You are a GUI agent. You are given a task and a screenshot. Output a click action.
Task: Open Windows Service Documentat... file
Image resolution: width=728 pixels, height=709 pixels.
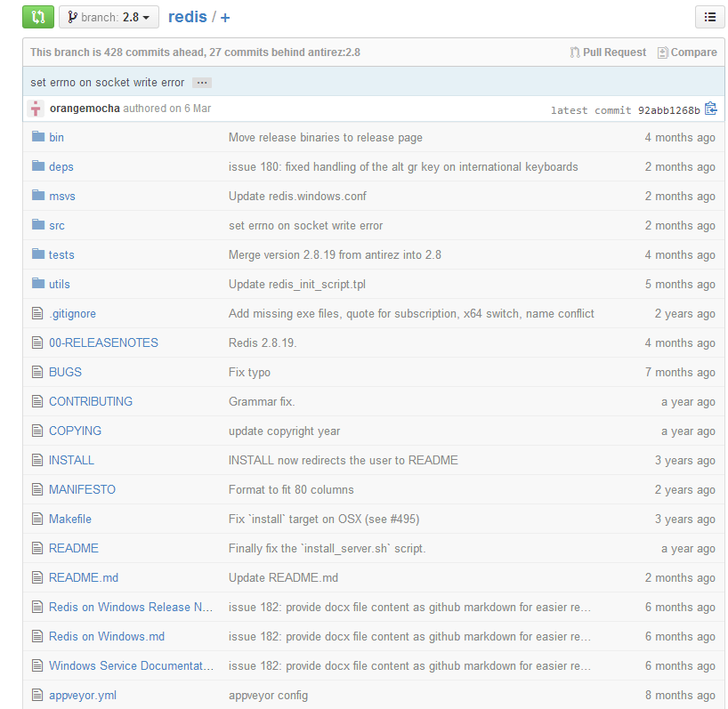coord(132,665)
